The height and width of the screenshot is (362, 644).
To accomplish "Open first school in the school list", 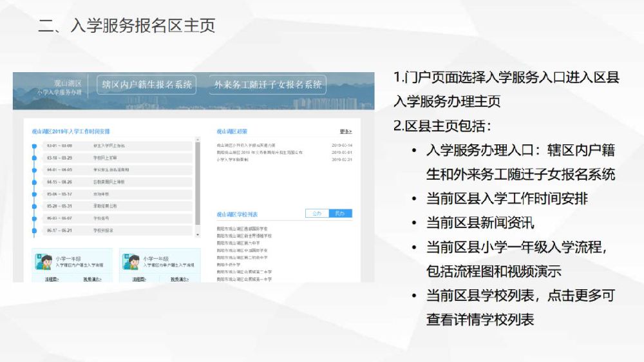I will pos(242,229).
